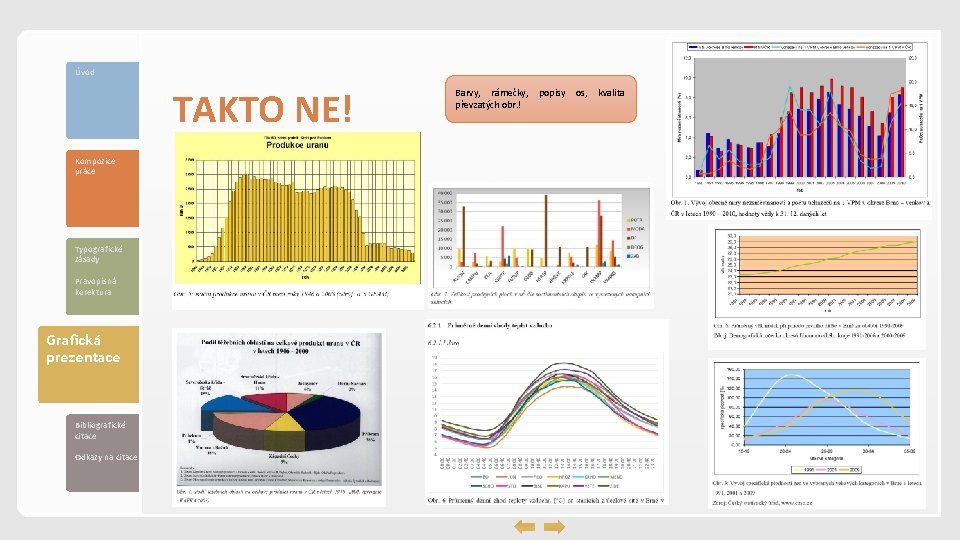This screenshot has width=960, height=540.
Task: Select the Pravopisná korektura link
Action: pos(96,287)
